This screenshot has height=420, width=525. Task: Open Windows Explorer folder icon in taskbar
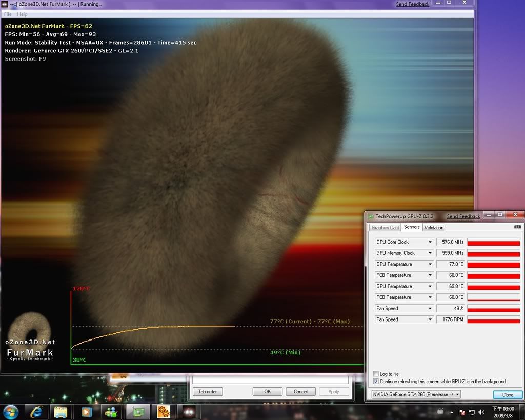click(x=60, y=412)
